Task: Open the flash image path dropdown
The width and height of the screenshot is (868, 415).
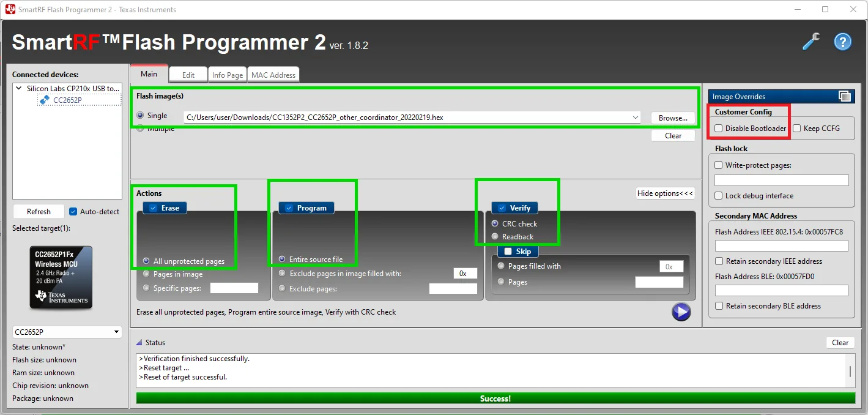Action: point(636,117)
